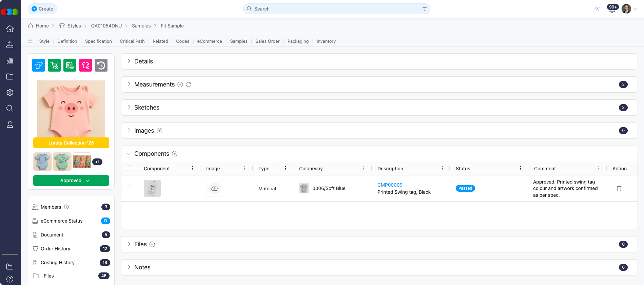Click the Create button
Screen dimensions: 644x285
point(42,9)
